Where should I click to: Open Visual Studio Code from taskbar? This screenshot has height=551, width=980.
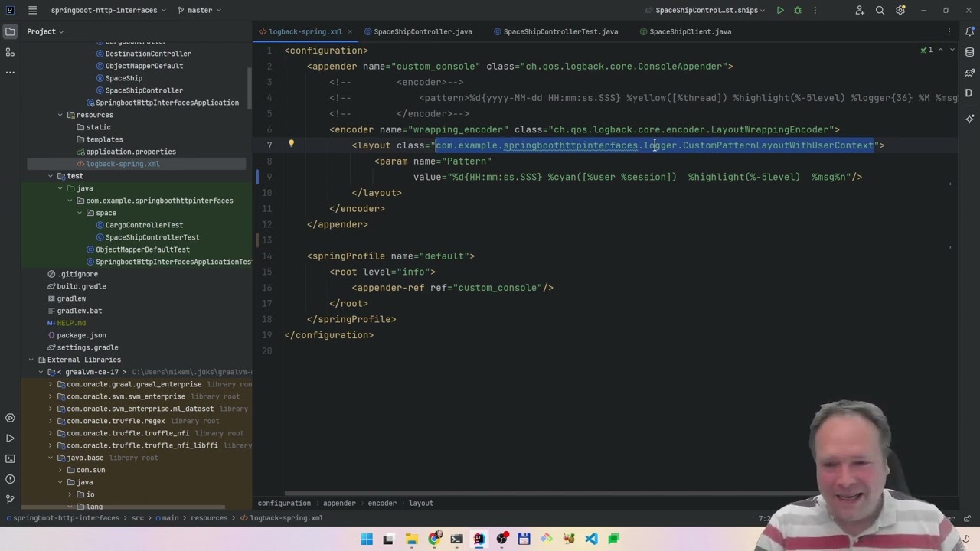(x=591, y=539)
